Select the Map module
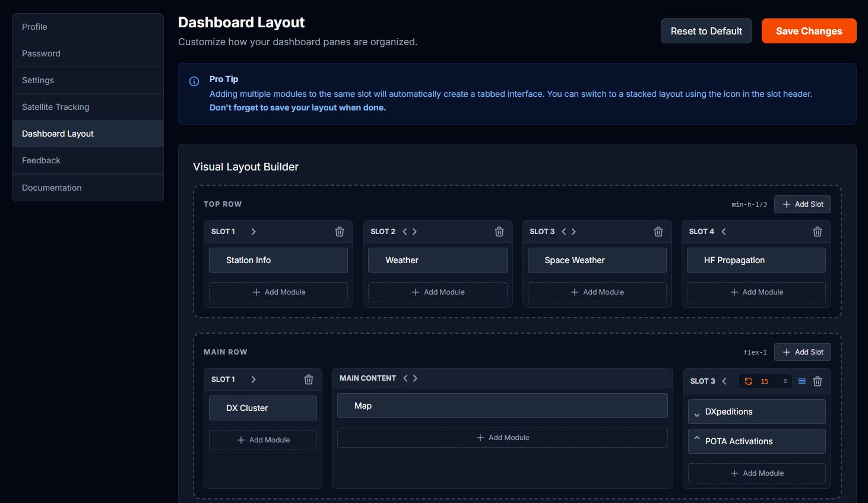Viewport: 868px width, 503px height. tap(502, 406)
